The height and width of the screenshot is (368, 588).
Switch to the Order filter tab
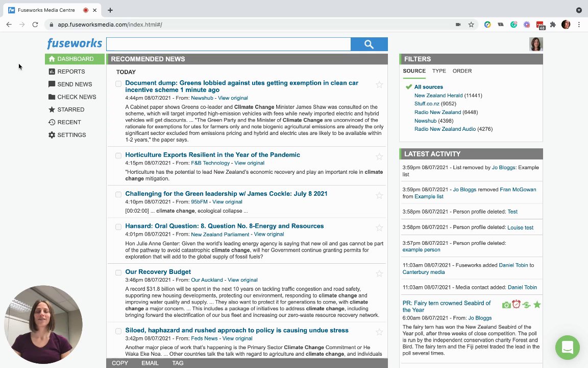click(x=462, y=71)
